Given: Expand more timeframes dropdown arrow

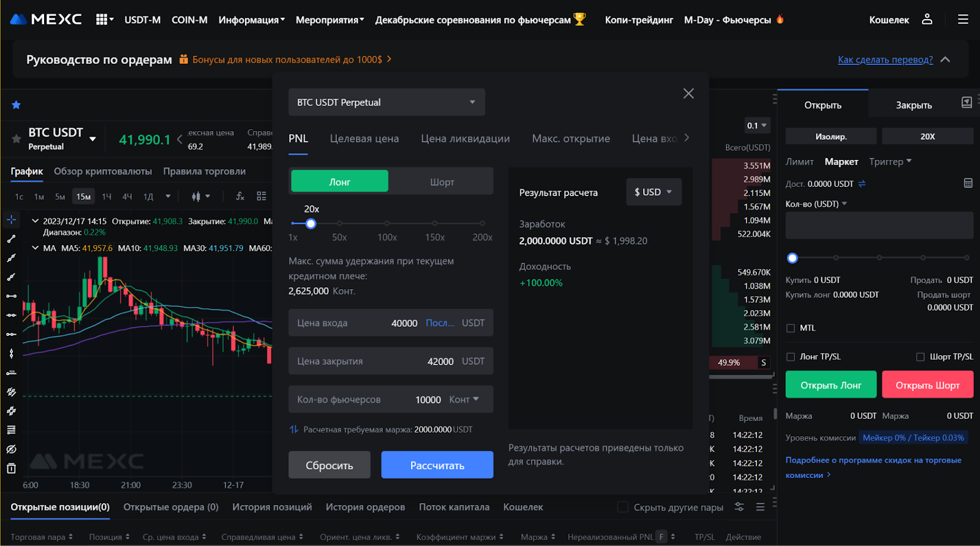Looking at the screenshot, I should (168, 196).
